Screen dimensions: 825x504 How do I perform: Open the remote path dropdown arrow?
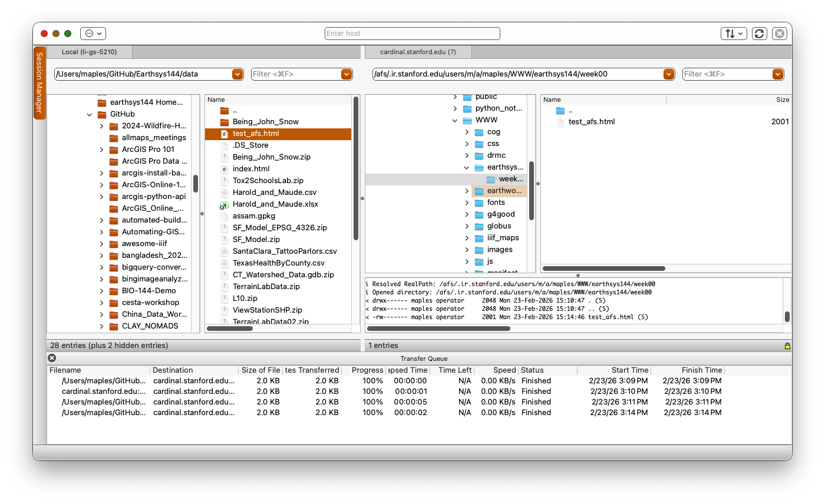coord(668,74)
